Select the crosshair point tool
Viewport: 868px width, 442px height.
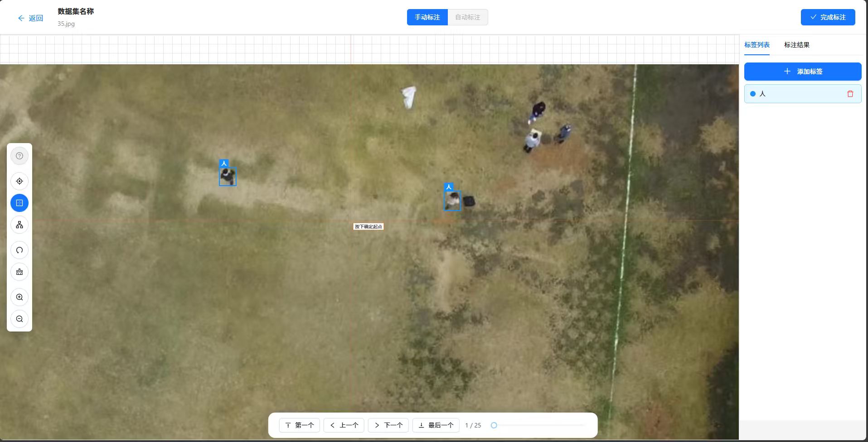pos(19,181)
